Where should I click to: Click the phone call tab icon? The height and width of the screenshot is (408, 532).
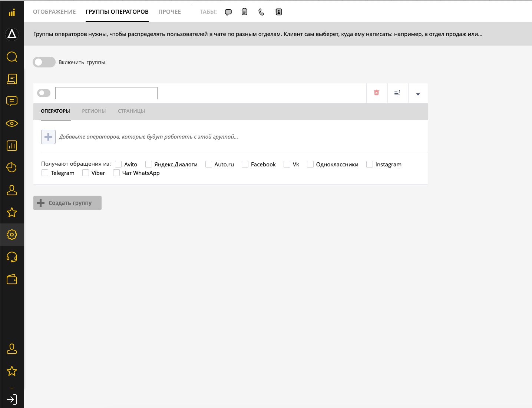261,12
